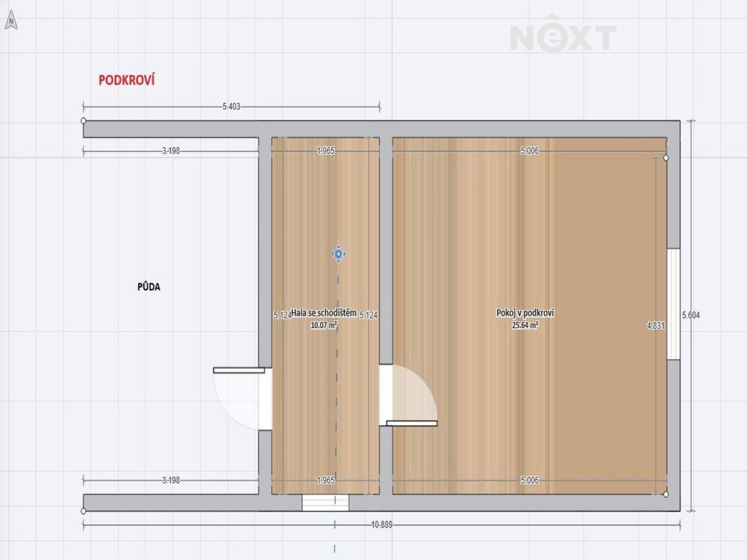The image size is (747, 560).
Task: Select the white staircase opening in the lower wall
Action: tap(325, 502)
